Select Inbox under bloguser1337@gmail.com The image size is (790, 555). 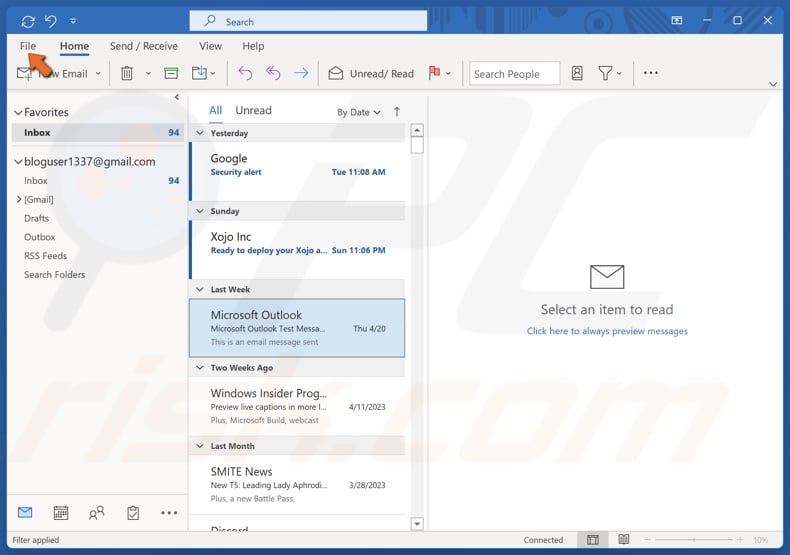coord(96,180)
